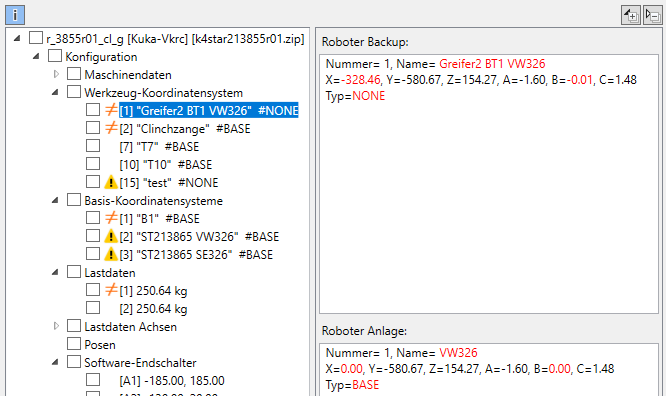Collapse the Werkzeug-Koordinatensystem node

click(x=55, y=92)
